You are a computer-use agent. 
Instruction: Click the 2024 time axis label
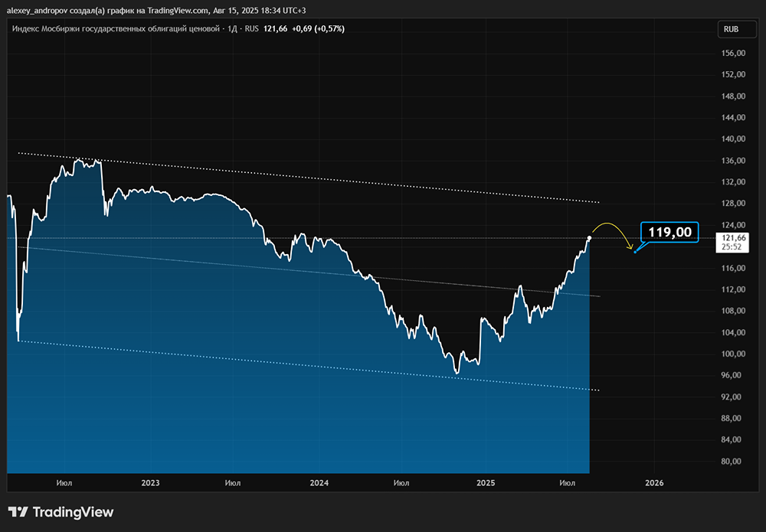[x=319, y=483]
